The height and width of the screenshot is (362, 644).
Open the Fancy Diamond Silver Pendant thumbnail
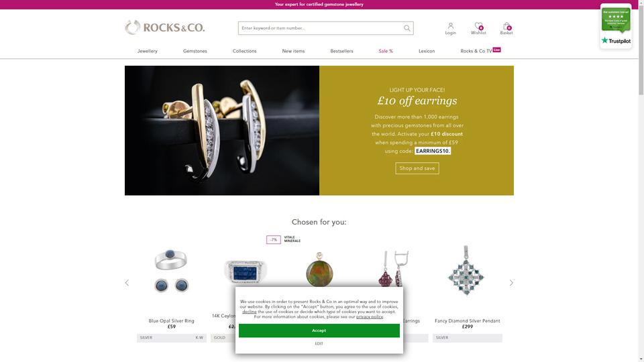466,271
